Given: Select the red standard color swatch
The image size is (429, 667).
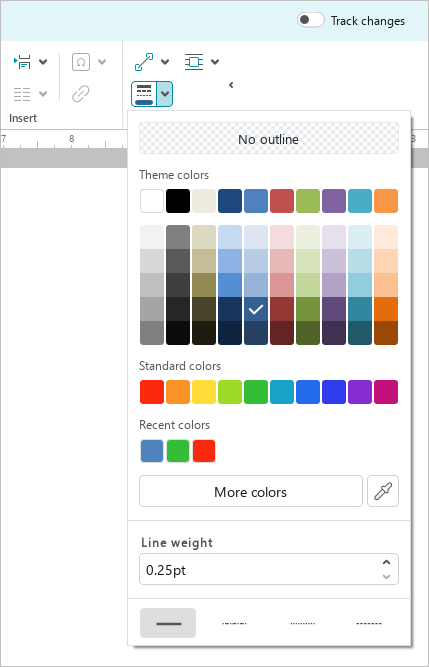Looking at the screenshot, I should tap(152, 392).
